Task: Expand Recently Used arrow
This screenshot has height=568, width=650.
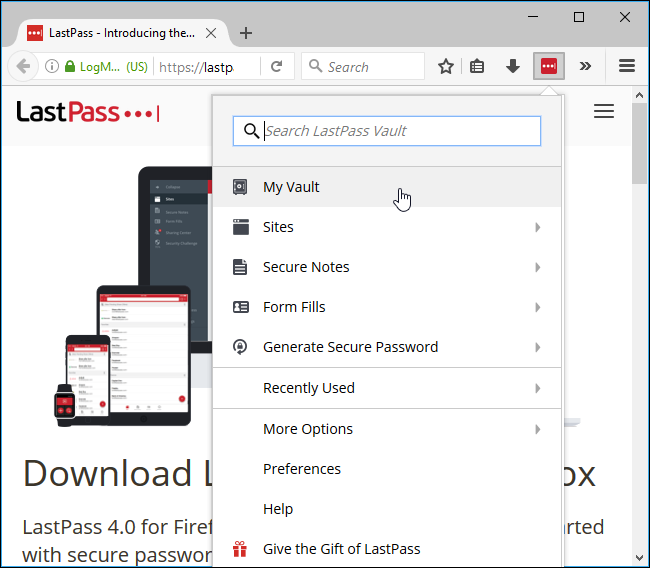Action: click(538, 388)
